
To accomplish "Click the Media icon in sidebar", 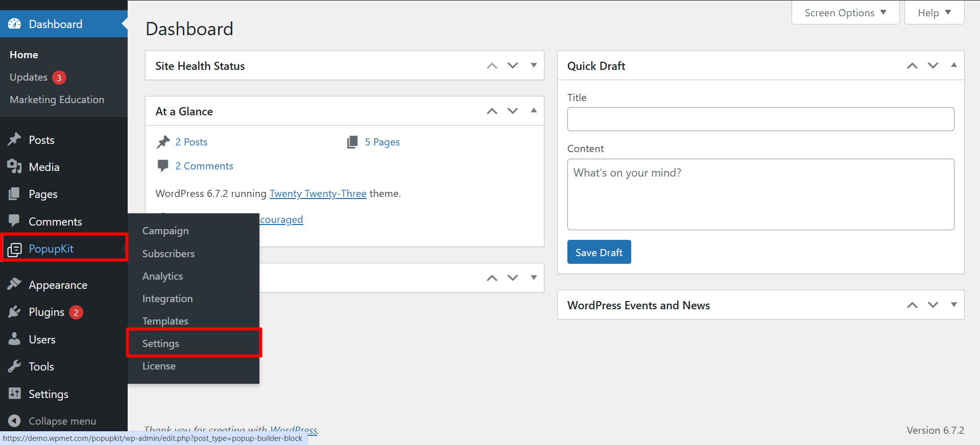I will (x=14, y=167).
